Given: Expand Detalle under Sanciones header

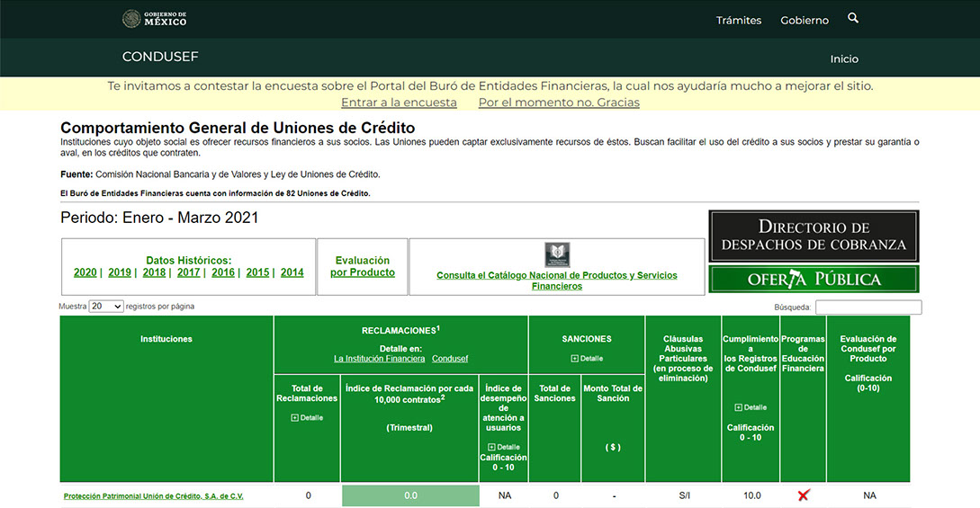Looking at the screenshot, I should point(587,358).
